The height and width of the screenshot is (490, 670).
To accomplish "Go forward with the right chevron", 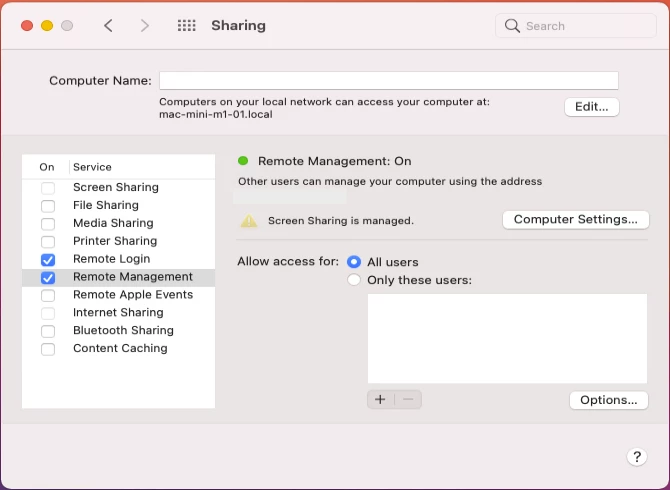I will [145, 26].
